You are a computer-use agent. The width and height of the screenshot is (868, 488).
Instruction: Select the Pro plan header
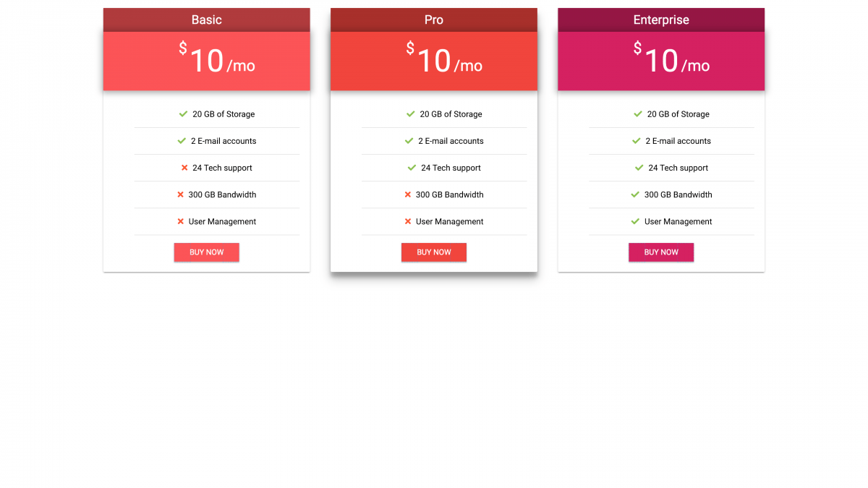point(433,20)
